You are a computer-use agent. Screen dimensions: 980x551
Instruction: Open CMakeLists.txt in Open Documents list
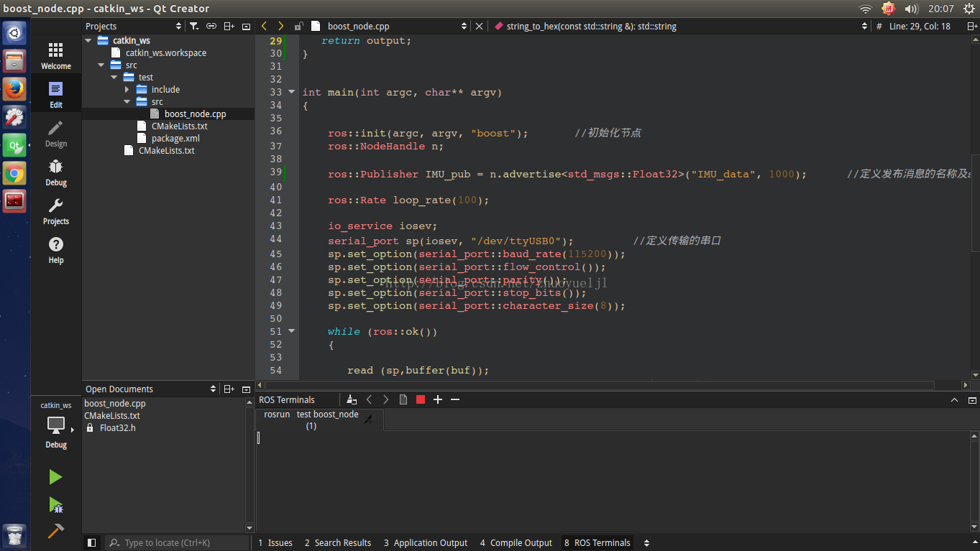coord(112,415)
